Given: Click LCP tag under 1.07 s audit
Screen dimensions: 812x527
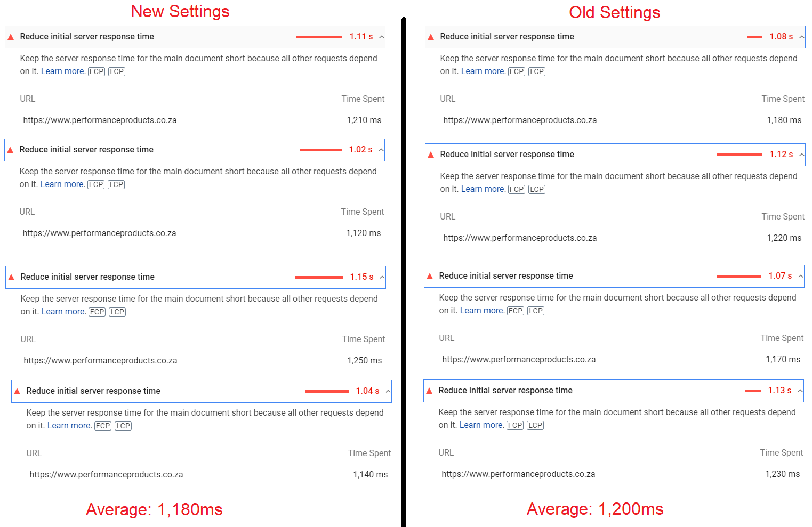Looking at the screenshot, I should pyautogui.click(x=536, y=311).
